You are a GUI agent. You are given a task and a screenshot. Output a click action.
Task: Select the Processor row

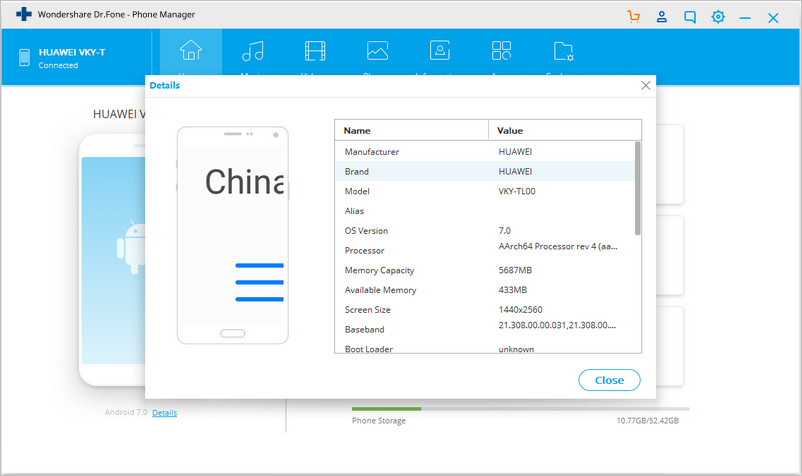pyautogui.click(x=485, y=250)
